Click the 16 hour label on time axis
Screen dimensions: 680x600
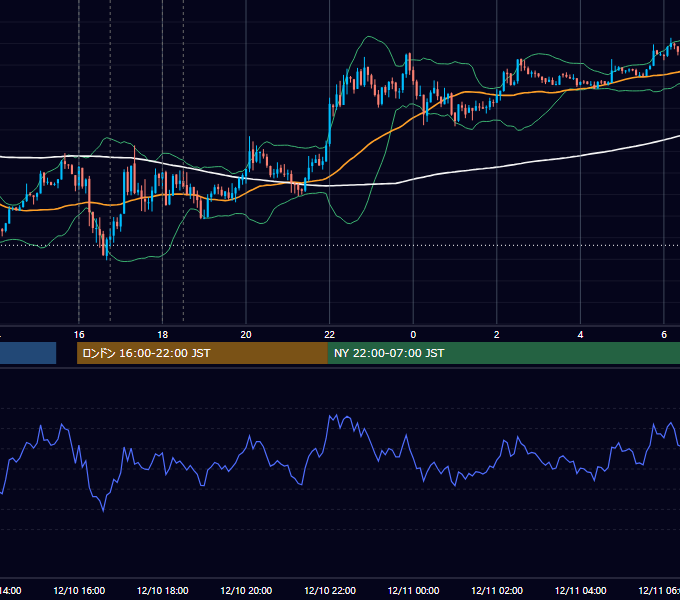tap(79, 334)
